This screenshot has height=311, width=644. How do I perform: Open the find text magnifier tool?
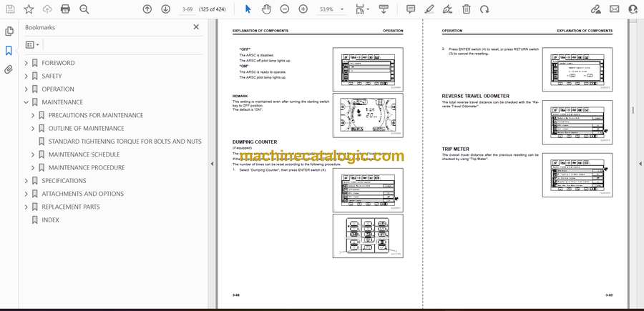84,9
